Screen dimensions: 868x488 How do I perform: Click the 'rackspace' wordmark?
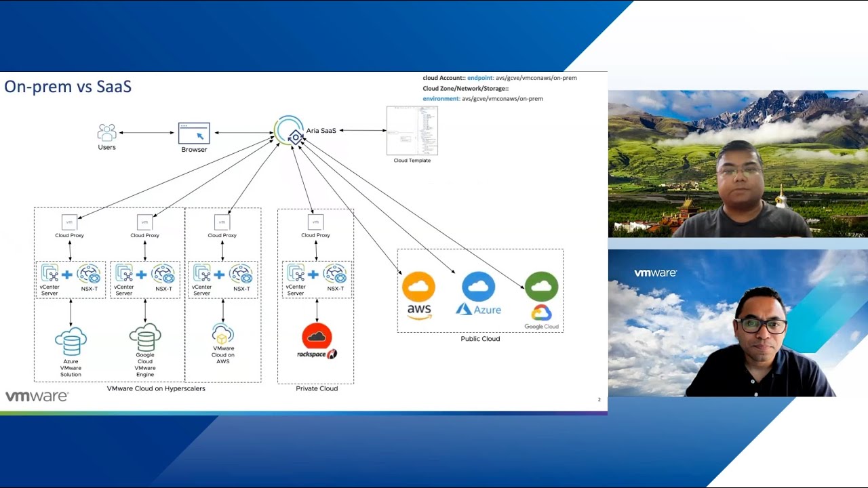pyautogui.click(x=312, y=354)
